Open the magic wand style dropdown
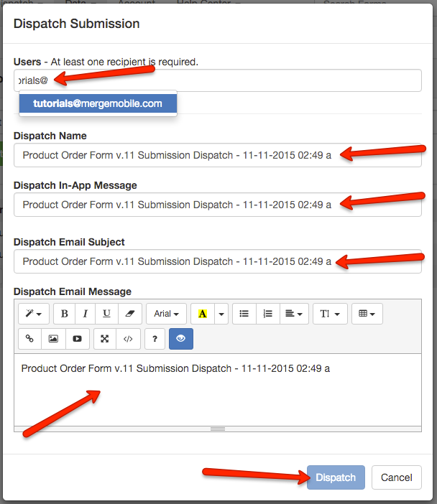437x504 pixels. (x=34, y=314)
